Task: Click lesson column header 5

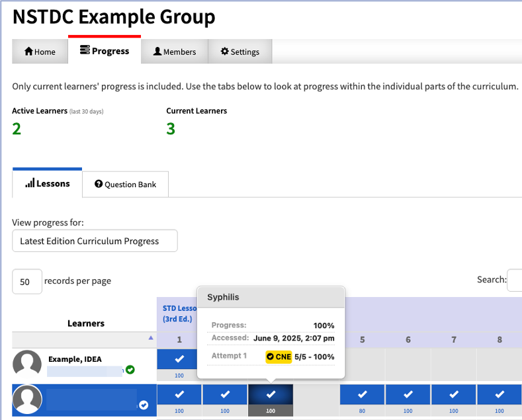Action: pyautogui.click(x=362, y=340)
